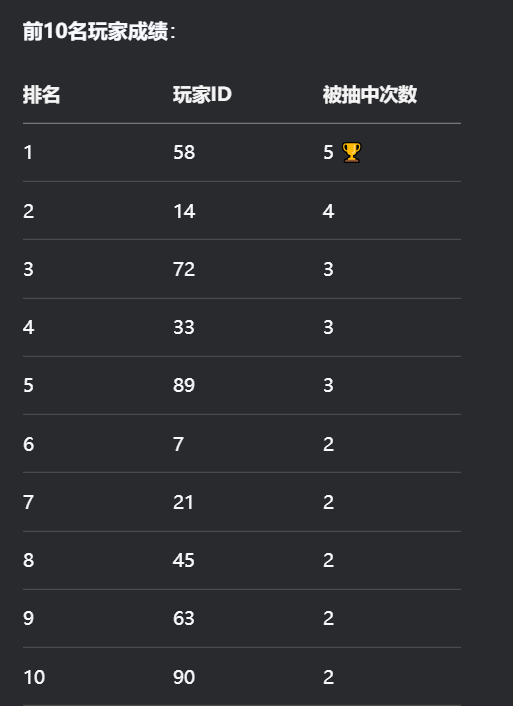The image size is (513, 706).
Task: Click player ID 33 cell
Action: point(184,327)
